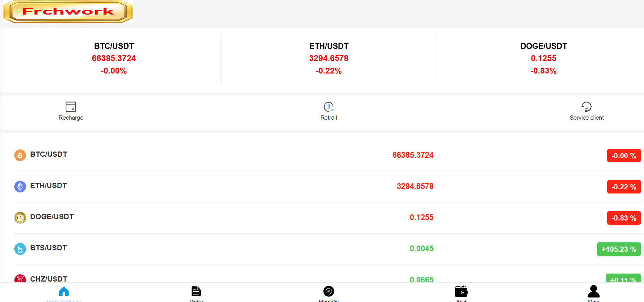Open BTS/USDT row in market list
This screenshot has width=644, height=302.
(x=329, y=249)
